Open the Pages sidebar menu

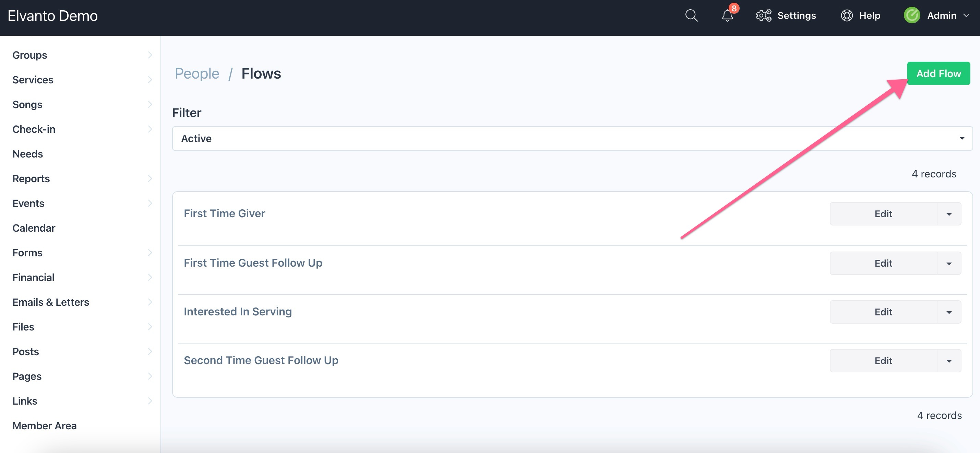click(x=27, y=377)
